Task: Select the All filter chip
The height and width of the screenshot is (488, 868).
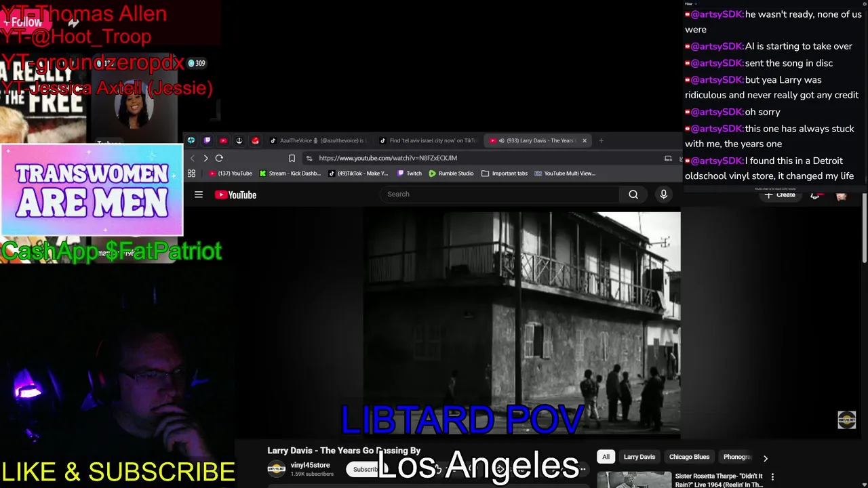Action: [606, 457]
